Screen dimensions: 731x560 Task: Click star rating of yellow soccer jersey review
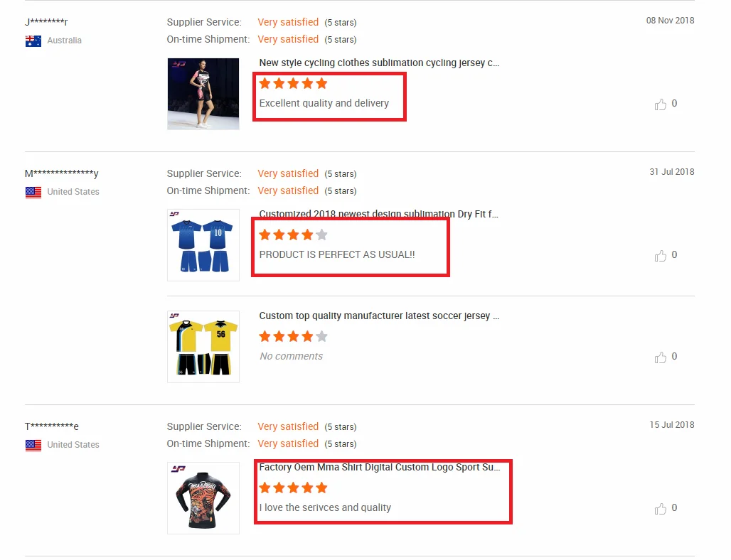pyautogui.click(x=293, y=337)
